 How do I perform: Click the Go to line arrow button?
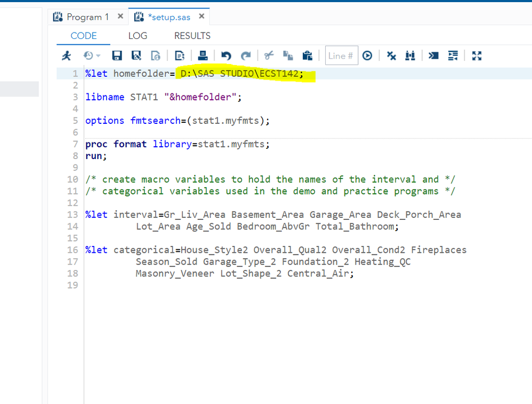pyautogui.click(x=367, y=56)
